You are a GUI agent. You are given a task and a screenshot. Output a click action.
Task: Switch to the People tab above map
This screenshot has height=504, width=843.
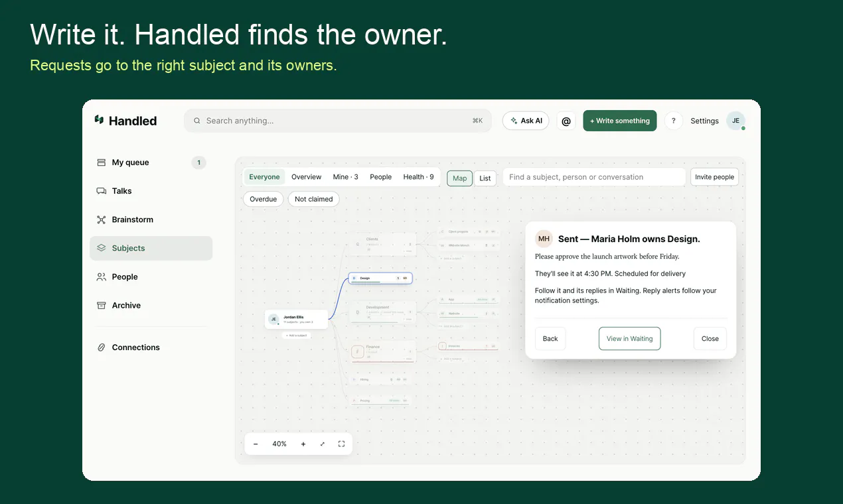381,177
